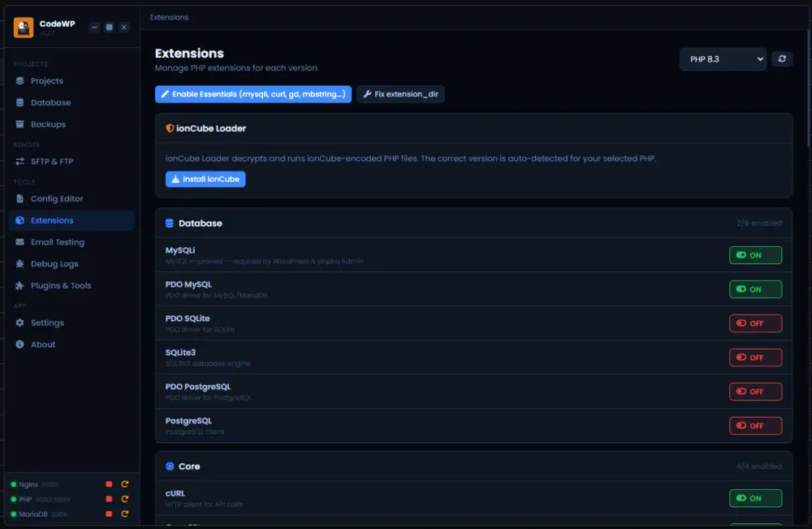Click the "4/4 enabled" Core count
Screen dimensions: 812x529
point(759,466)
